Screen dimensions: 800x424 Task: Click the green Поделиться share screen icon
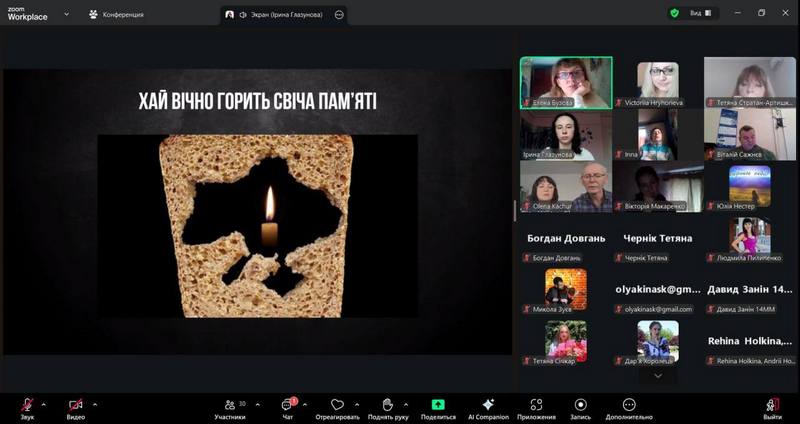[x=438, y=405]
